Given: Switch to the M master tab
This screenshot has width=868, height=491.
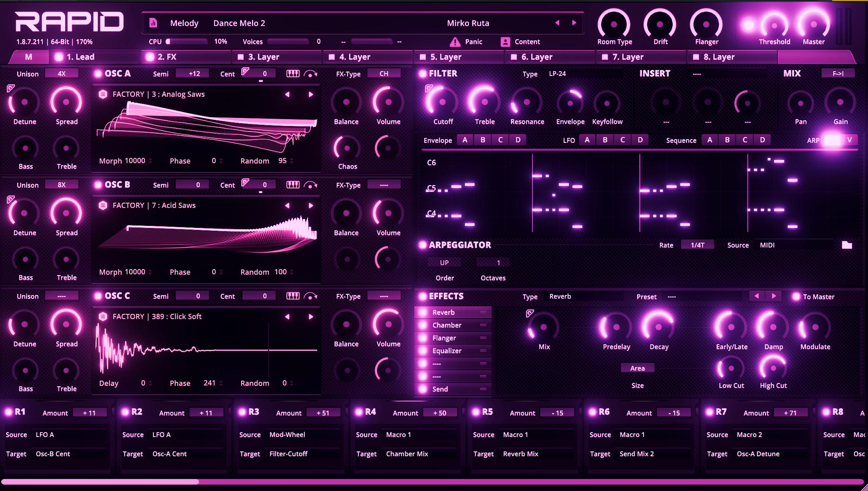Looking at the screenshot, I should click(28, 57).
